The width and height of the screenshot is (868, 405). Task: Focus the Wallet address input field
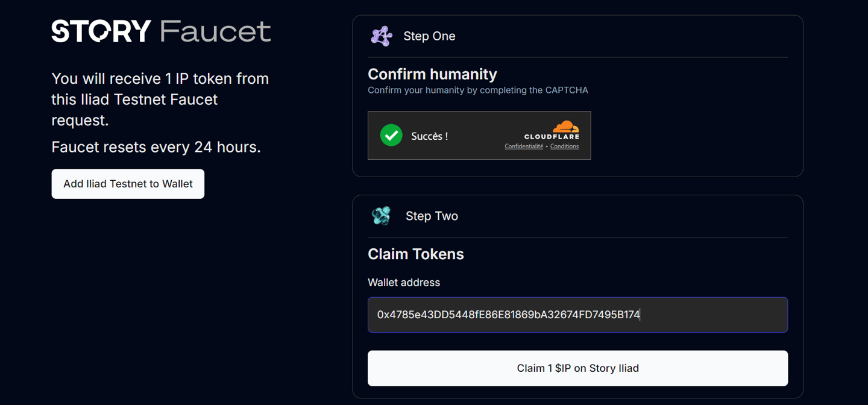pyautogui.click(x=577, y=315)
